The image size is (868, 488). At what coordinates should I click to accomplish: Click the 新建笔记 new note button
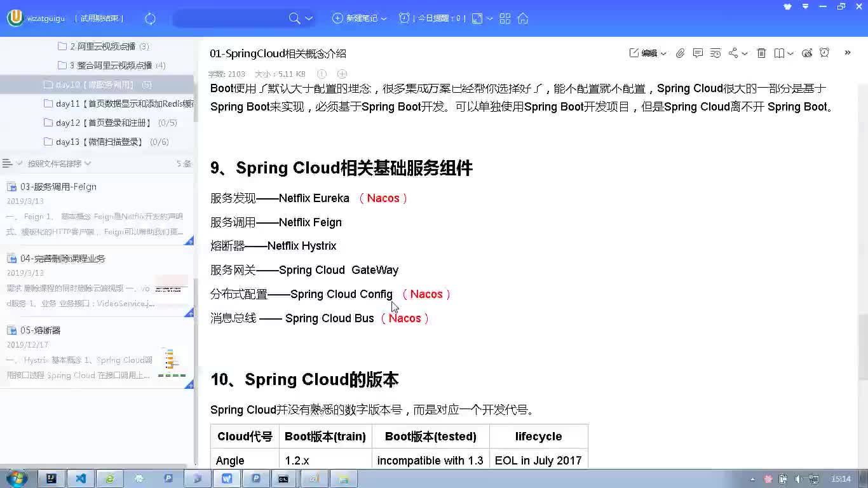point(355,18)
